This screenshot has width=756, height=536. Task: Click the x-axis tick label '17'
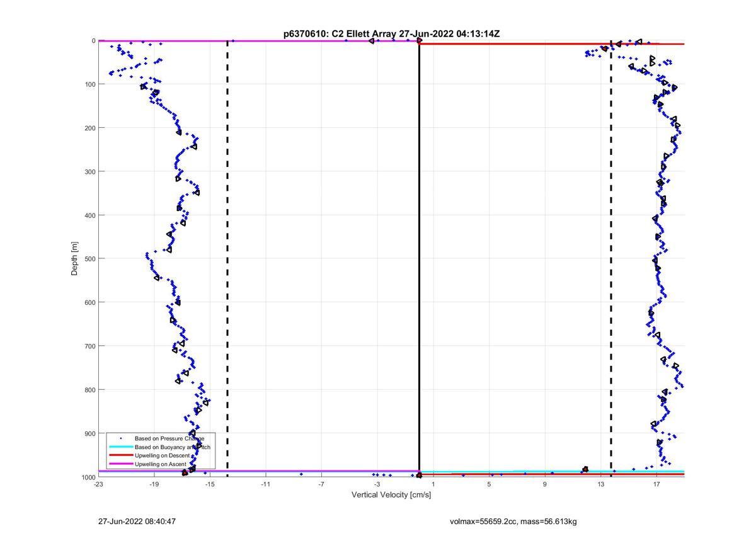point(656,485)
